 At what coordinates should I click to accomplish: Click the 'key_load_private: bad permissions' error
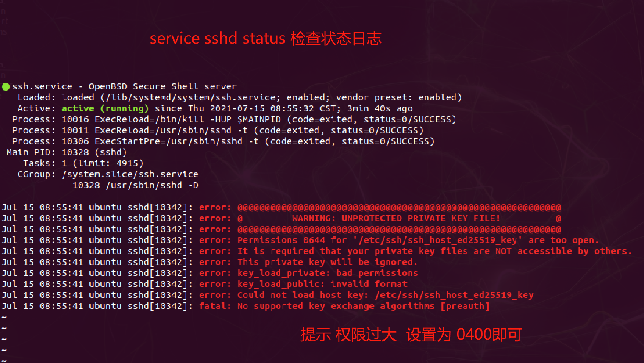[x=328, y=274]
